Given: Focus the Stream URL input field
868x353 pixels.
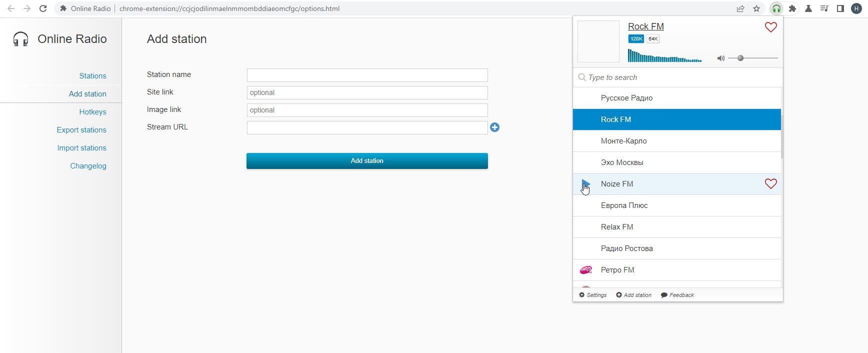Looking at the screenshot, I should [x=367, y=127].
